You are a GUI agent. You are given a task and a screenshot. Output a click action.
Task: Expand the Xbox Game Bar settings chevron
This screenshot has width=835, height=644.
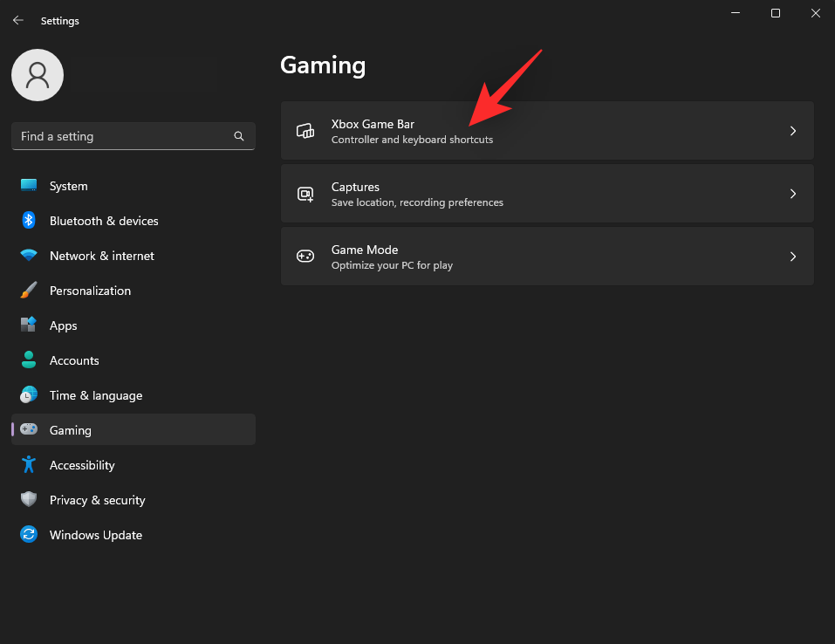coord(792,130)
